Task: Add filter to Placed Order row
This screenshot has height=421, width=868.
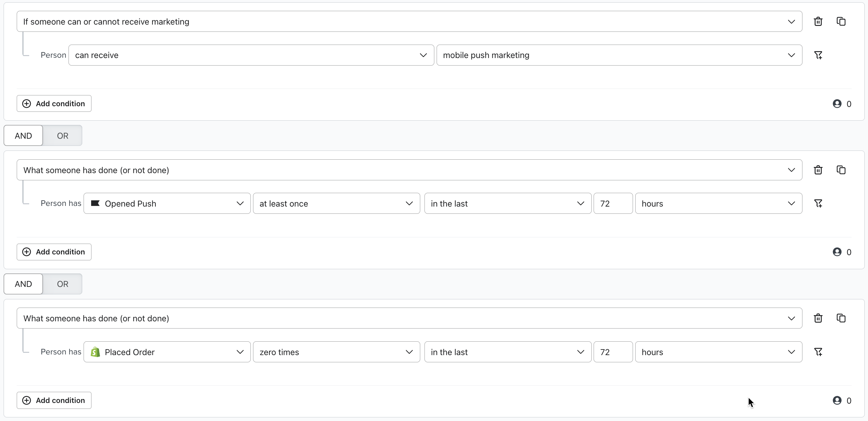Action: pyautogui.click(x=818, y=352)
